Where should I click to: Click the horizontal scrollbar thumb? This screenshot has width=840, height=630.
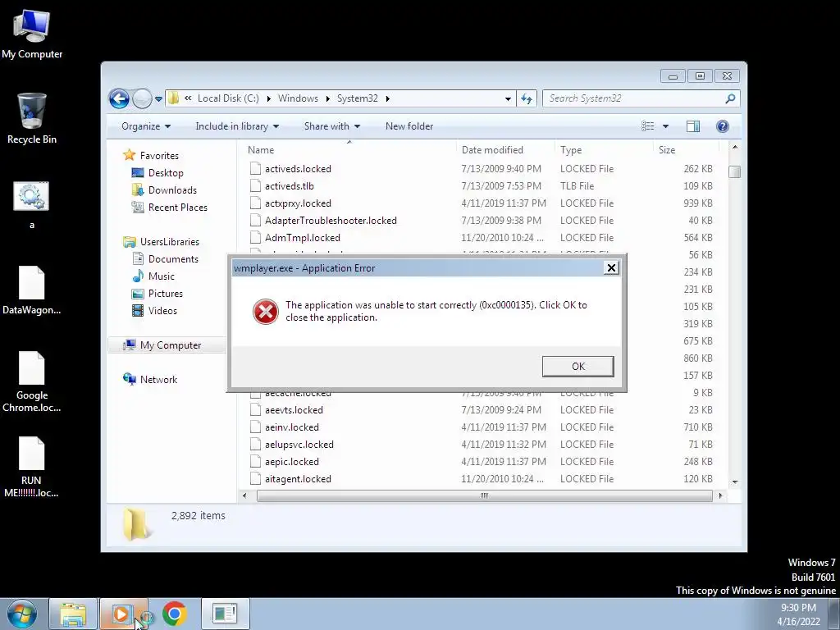point(484,495)
